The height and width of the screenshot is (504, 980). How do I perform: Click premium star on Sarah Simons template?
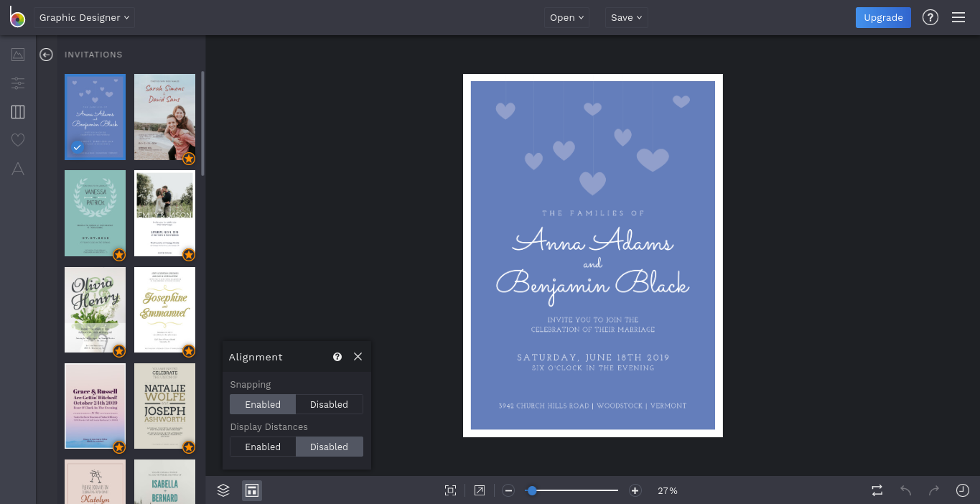pos(188,159)
